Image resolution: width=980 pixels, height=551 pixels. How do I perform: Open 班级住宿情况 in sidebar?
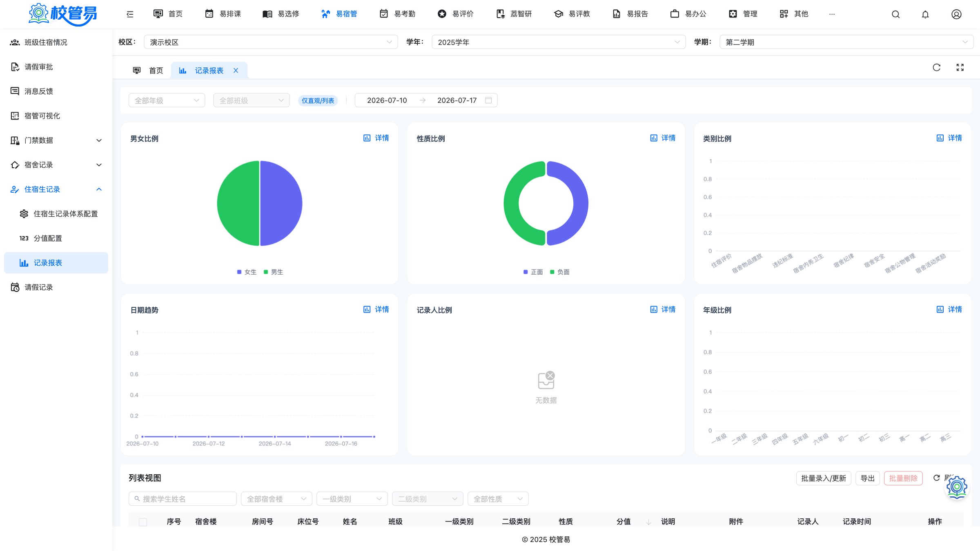(x=56, y=42)
